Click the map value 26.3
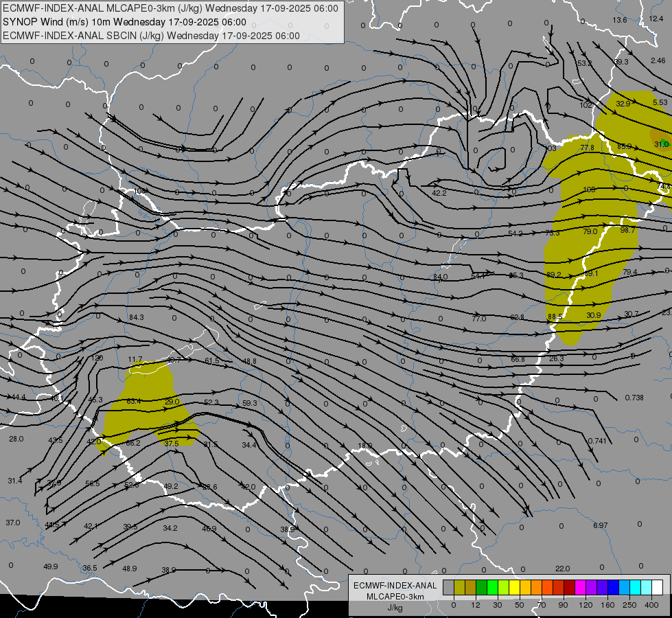Viewport: 672px width, 618px height. click(x=556, y=358)
